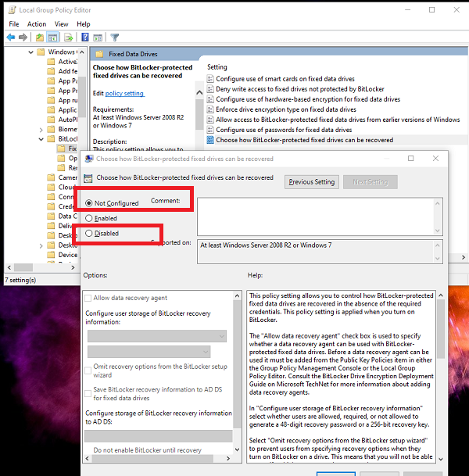Click the icon beside Allow access from earlier versions
The image size is (469, 476).
pyautogui.click(x=210, y=120)
